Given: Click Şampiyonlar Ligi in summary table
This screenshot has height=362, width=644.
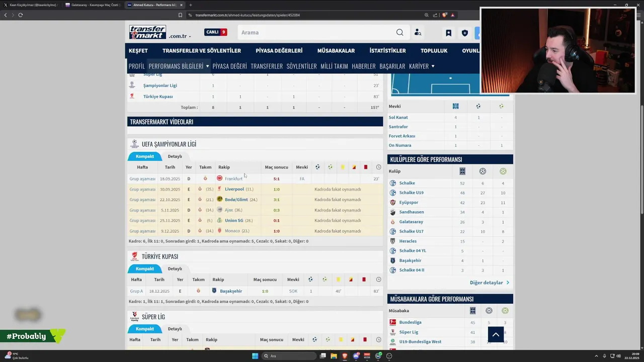Looking at the screenshot, I should pos(160,85).
